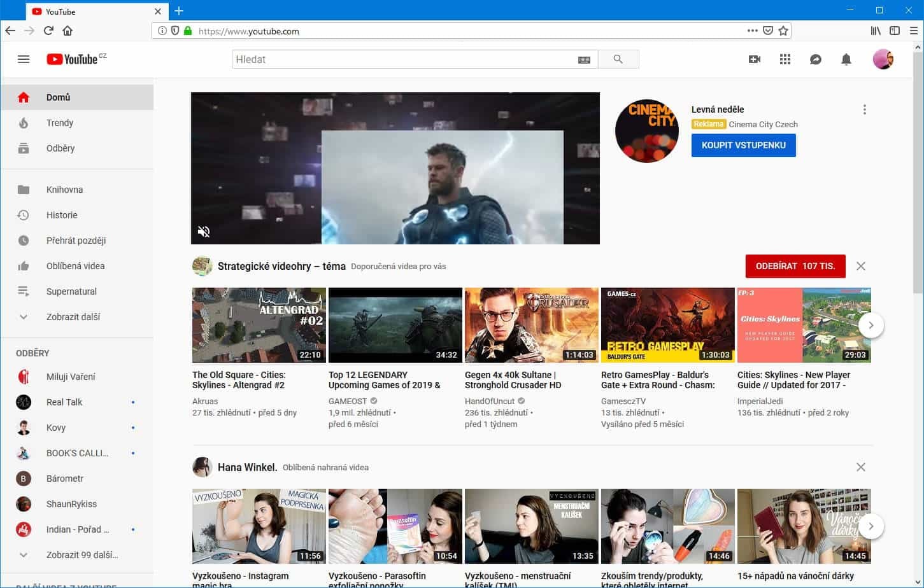Dismiss the Hana Winkel section
The width and height of the screenshot is (924, 588).
pyautogui.click(x=861, y=467)
